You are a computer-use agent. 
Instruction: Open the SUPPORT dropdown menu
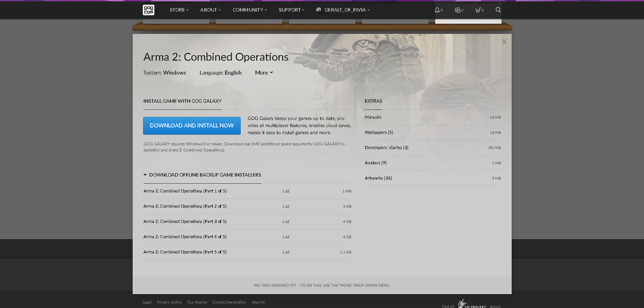pos(292,10)
